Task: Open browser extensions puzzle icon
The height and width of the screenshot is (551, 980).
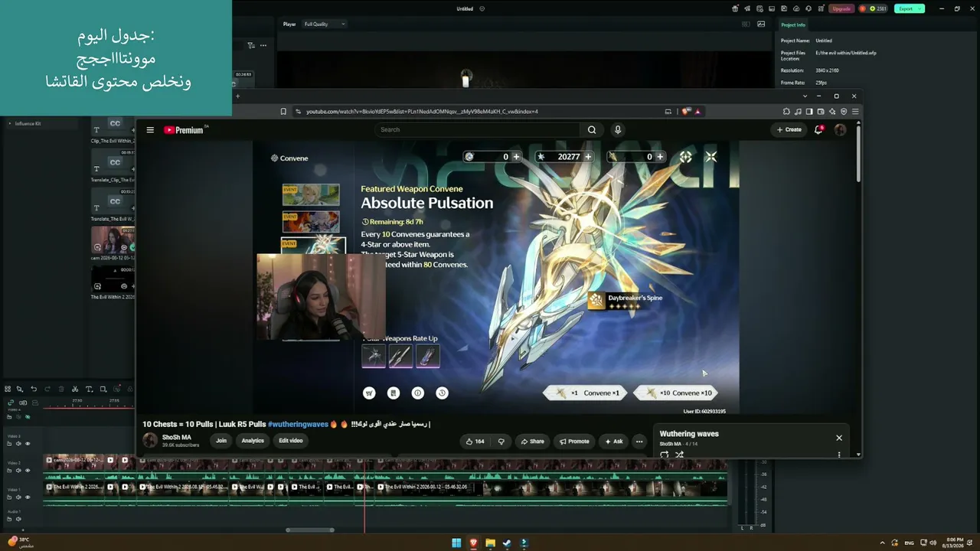Action: click(x=786, y=112)
